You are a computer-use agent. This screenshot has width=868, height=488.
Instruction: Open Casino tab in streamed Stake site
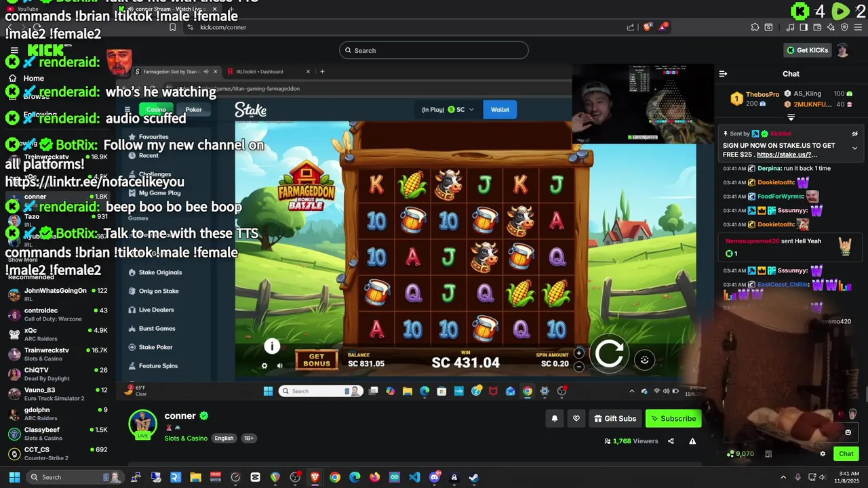click(x=156, y=110)
